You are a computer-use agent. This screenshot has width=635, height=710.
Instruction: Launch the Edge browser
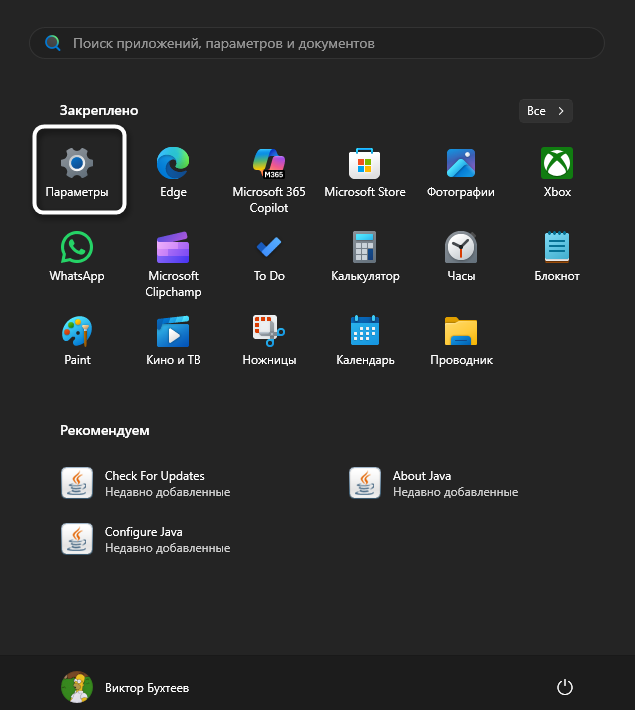pyautogui.click(x=173, y=172)
